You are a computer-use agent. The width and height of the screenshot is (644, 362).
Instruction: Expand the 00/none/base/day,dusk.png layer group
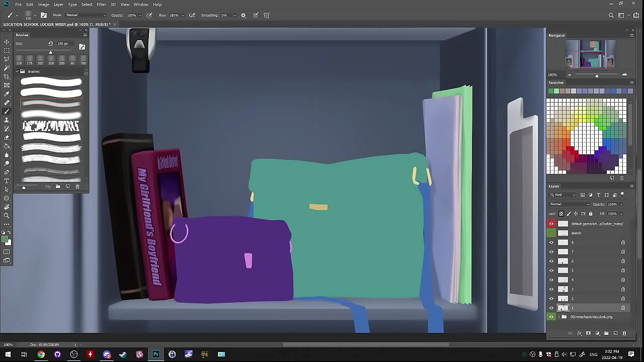click(558, 317)
